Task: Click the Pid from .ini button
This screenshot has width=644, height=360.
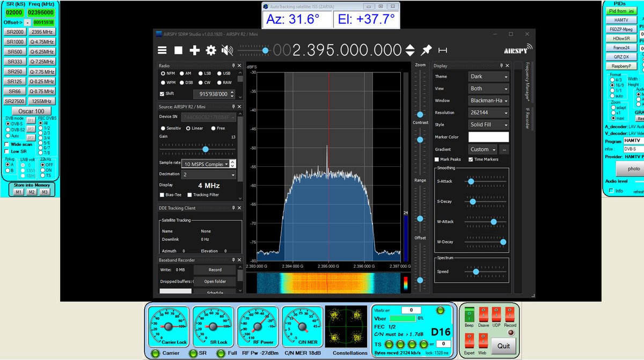Action: tap(621, 11)
